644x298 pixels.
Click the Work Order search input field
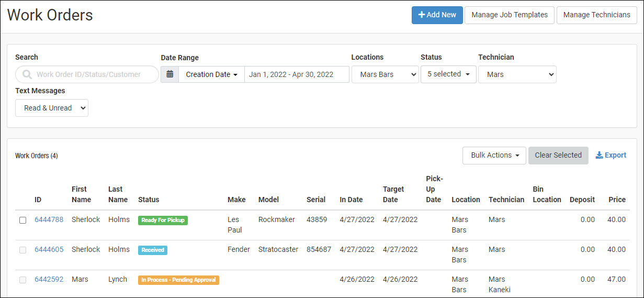(x=94, y=74)
